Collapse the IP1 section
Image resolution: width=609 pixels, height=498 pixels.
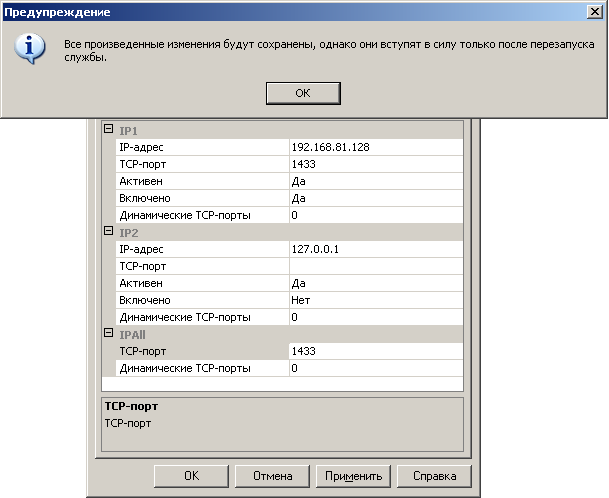[109, 130]
